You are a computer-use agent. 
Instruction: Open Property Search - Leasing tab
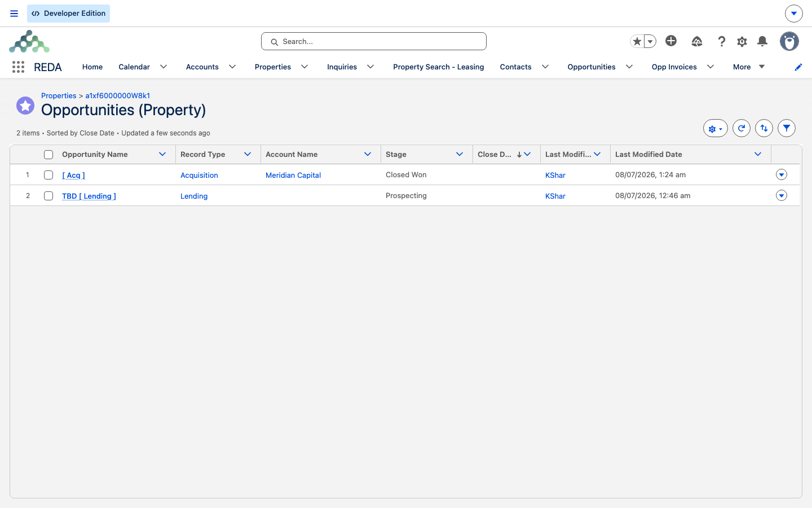pos(439,67)
